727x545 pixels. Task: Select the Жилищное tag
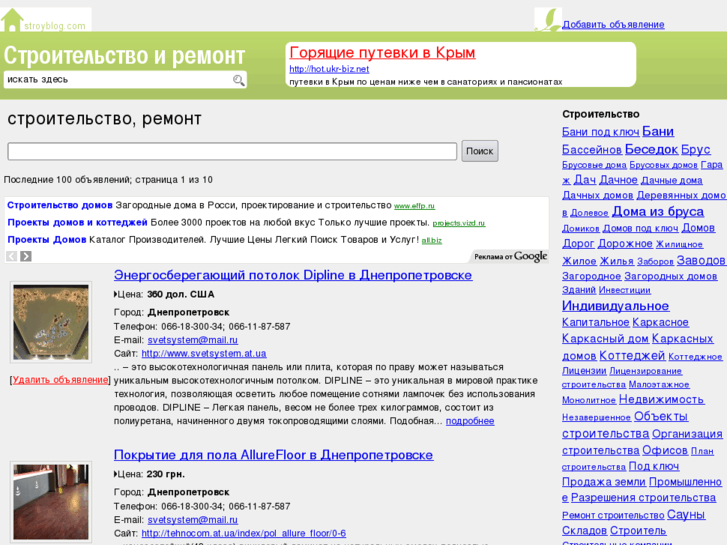[x=679, y=244]
